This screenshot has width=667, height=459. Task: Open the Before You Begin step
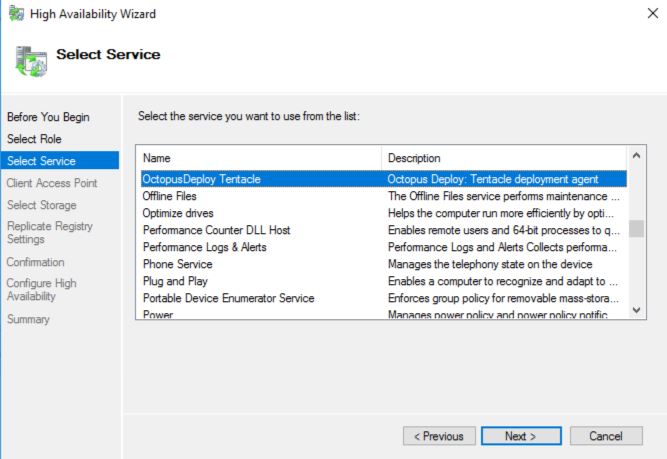coord(48,117)
